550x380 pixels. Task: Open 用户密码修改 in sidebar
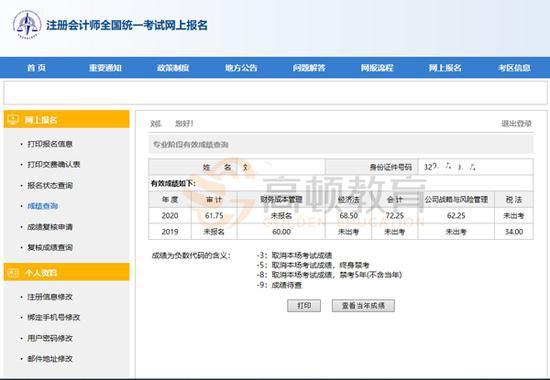pyautogui.click(x=50, y=338)
